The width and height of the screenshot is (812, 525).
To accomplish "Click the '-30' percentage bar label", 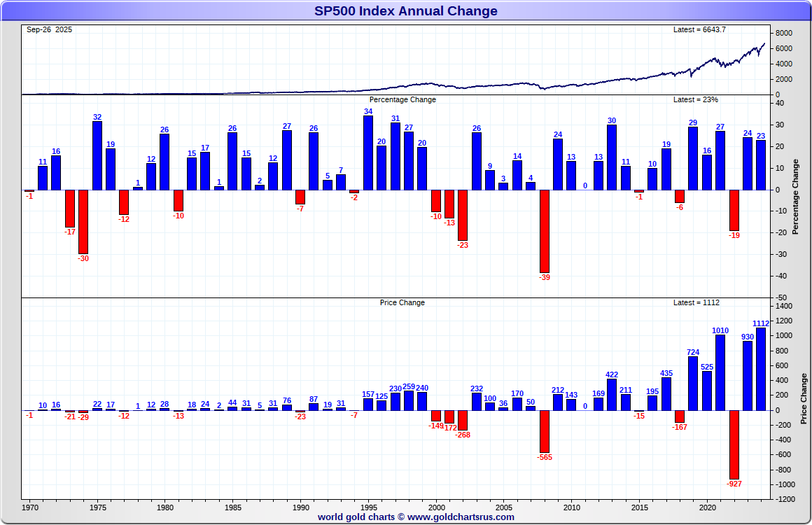I will pyautogui.click(x=83, y=258).
